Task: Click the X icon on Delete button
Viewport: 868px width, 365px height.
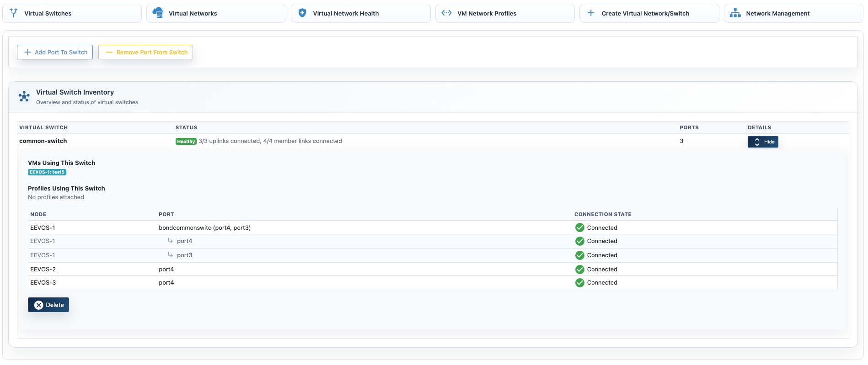Action: pos(39,305)
